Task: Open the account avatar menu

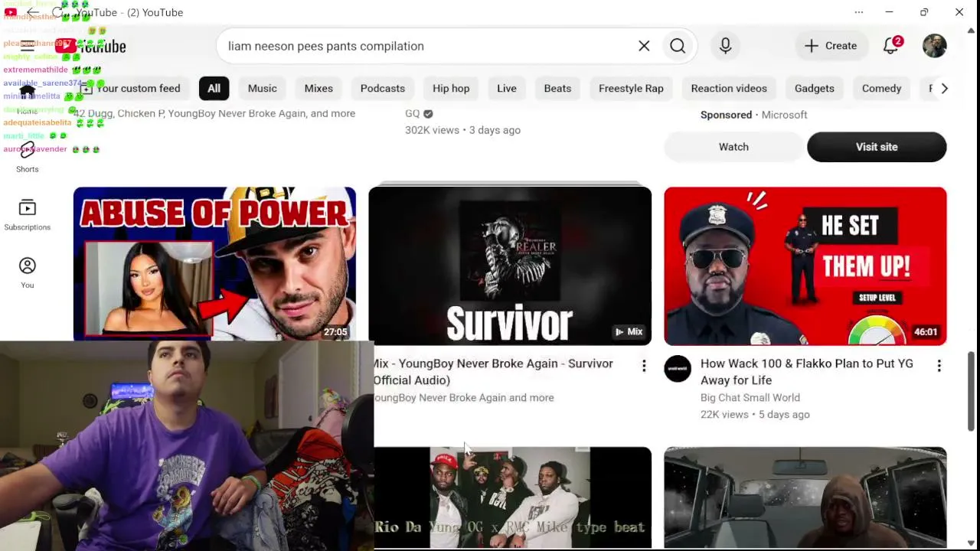Action: pyautogui.click(x=934, y=46)
